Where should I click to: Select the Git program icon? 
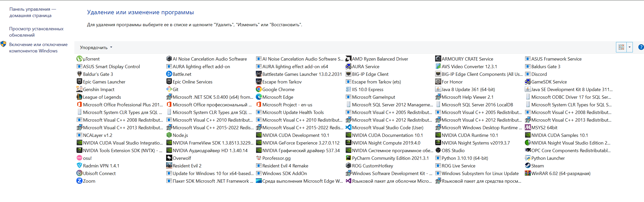169,89
